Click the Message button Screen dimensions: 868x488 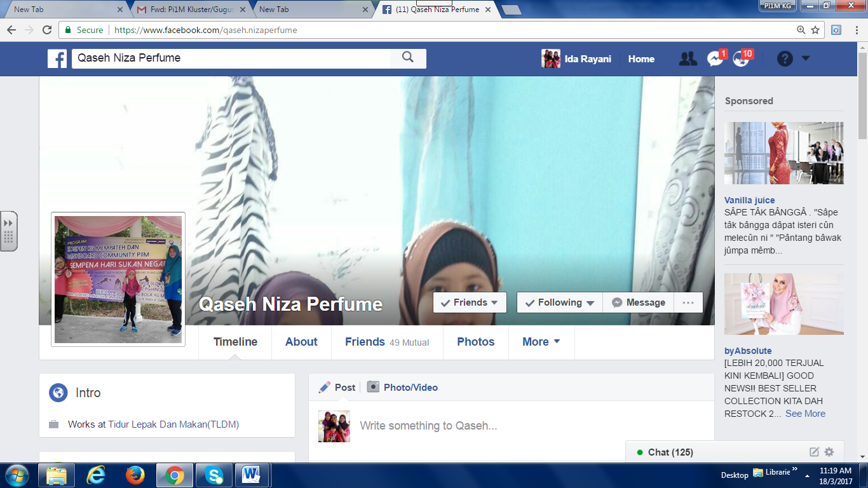[x=639, y=302]
